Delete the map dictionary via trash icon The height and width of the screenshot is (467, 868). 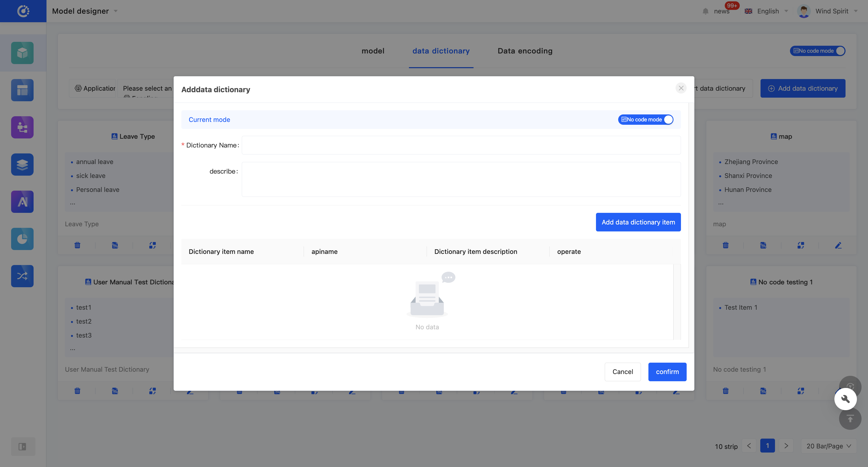[725, 245]
